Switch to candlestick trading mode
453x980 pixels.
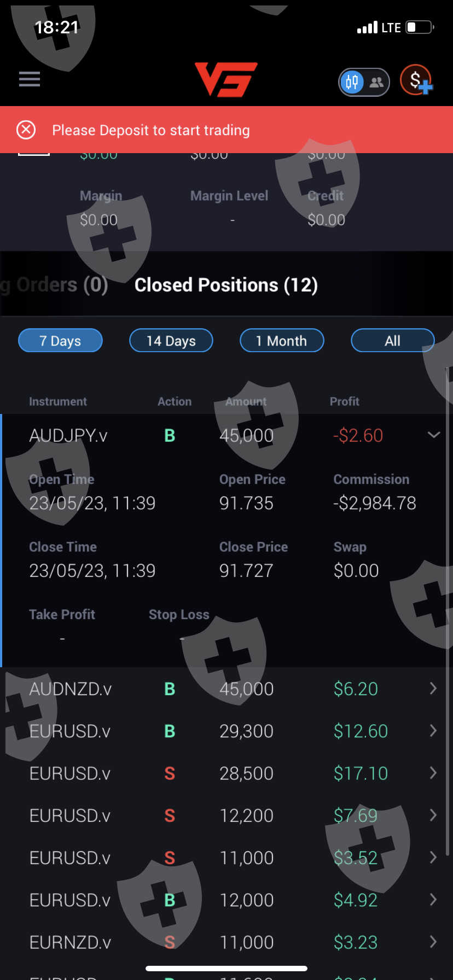pyautogui.click(x=352, y=83)
